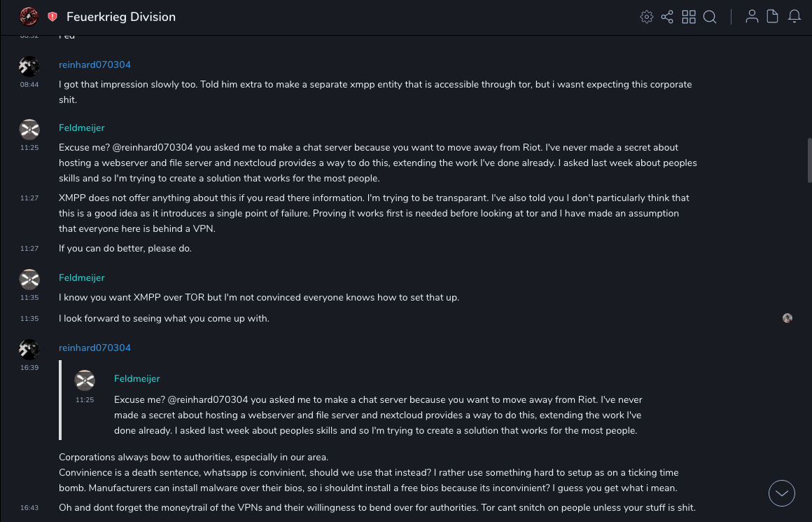Jump to bottom with the down-chevron button
The image size is (812, 522).
click(x=782, y=493)
